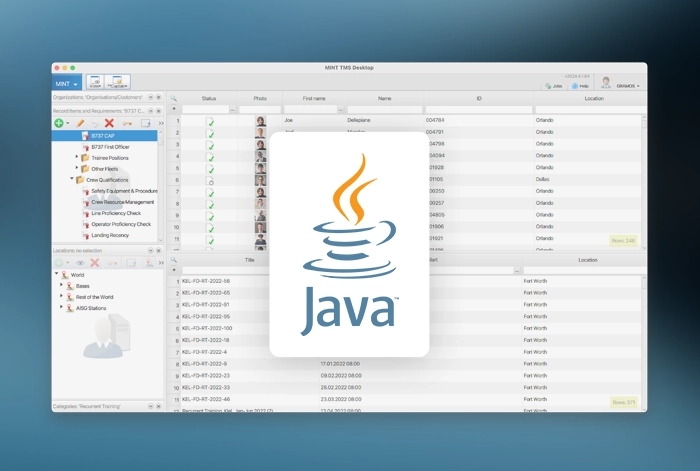
Task: Select the Captains perspective toolbar button
Action: (x=117, y=82)
